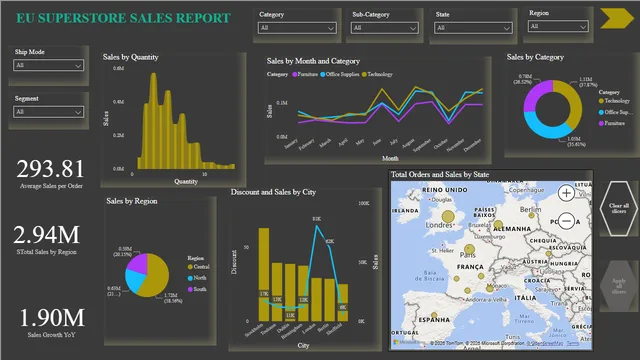Image resolution: width=640 pixels, height=360 pixels.
Task: Open the Segment slicer dropdown
Action: point(48,112)
